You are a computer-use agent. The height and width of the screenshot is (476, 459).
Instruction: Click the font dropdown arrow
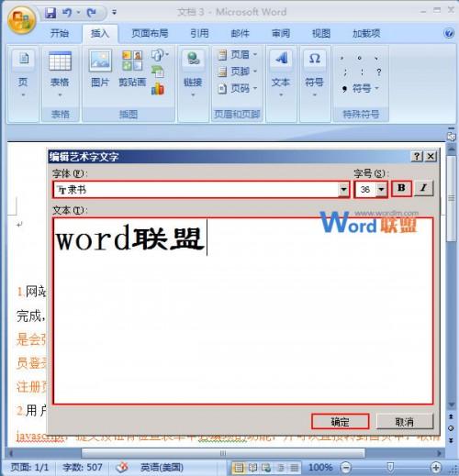coord(343,190)
